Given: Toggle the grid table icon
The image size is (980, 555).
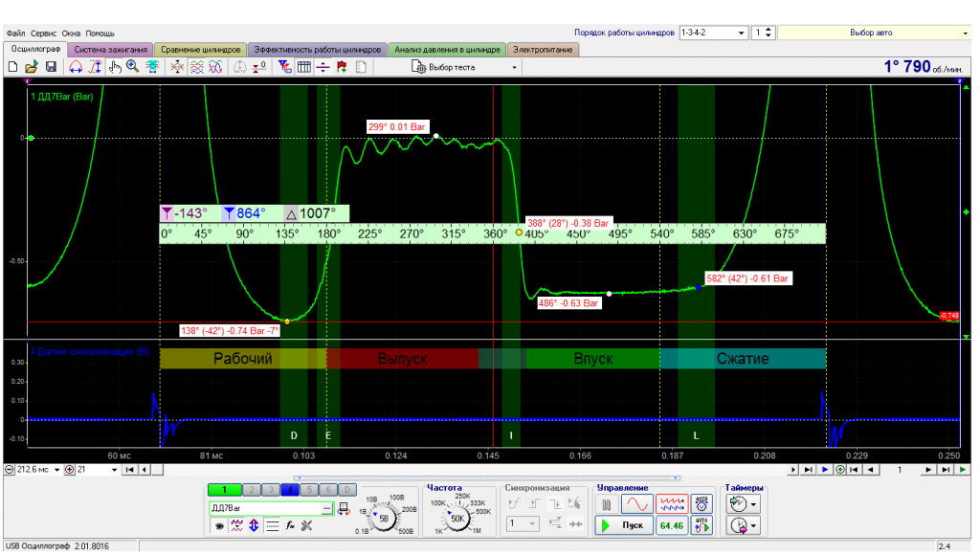Looking at the screenshot, I should click(x=303, y=67).
